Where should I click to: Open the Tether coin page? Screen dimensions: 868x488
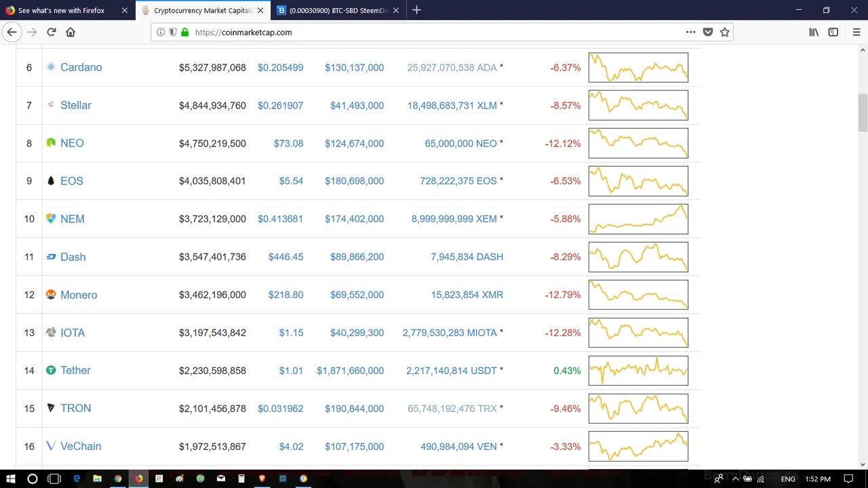(x=75, y=371)
